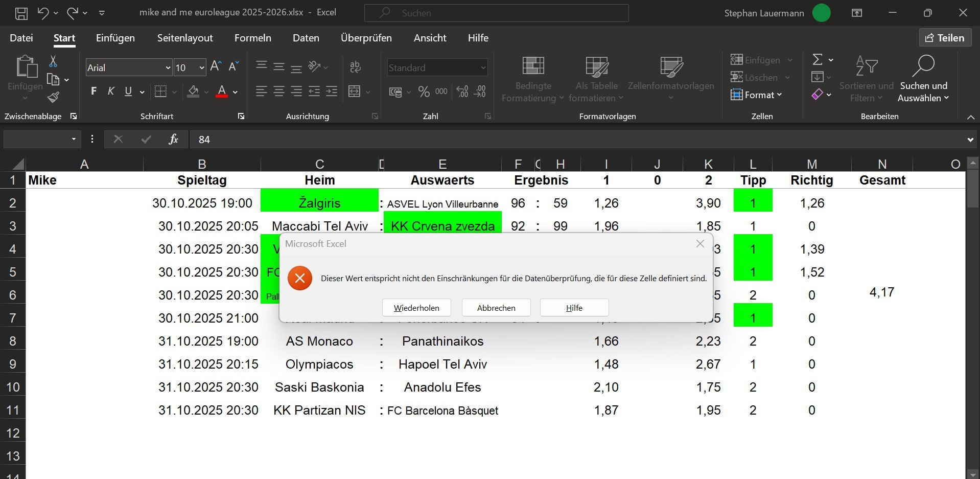Increase the indent
The image size is (980, 479).
(x=332, y=92)
